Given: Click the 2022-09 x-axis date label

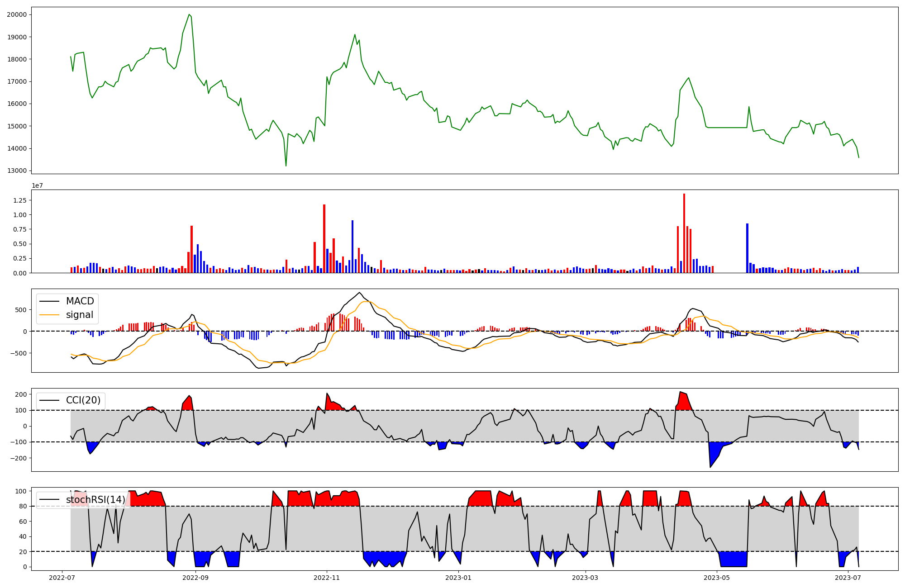Looking at the screenshot, I should click(195, 578).
